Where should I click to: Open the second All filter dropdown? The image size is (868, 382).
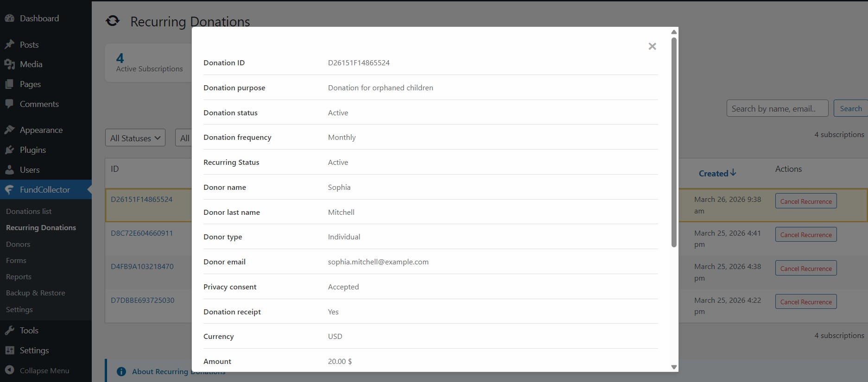[184, 138]
